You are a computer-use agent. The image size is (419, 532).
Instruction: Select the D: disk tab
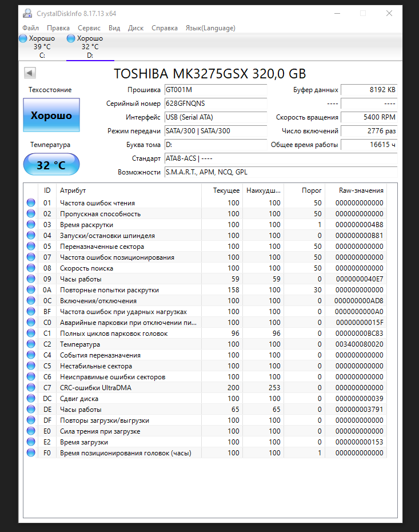click(90, 47)
